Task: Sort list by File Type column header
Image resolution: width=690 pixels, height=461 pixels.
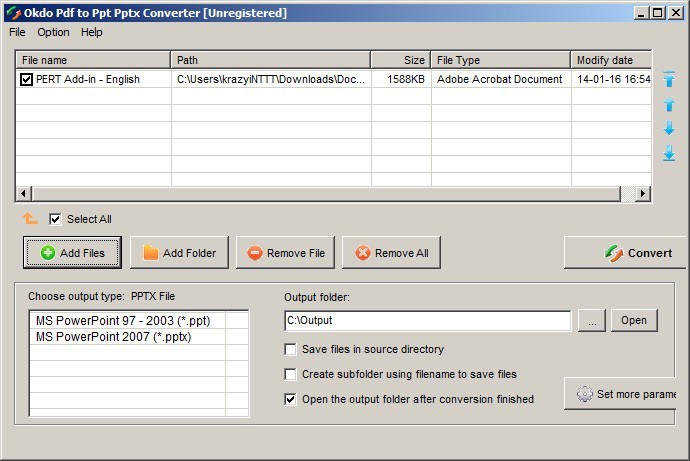Action: tap(501, 60)
